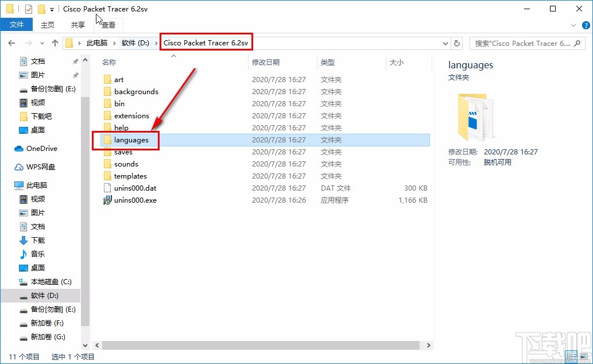593x364 pixels.
Task: Sort by 名称 column header
Action: [109, 63]
